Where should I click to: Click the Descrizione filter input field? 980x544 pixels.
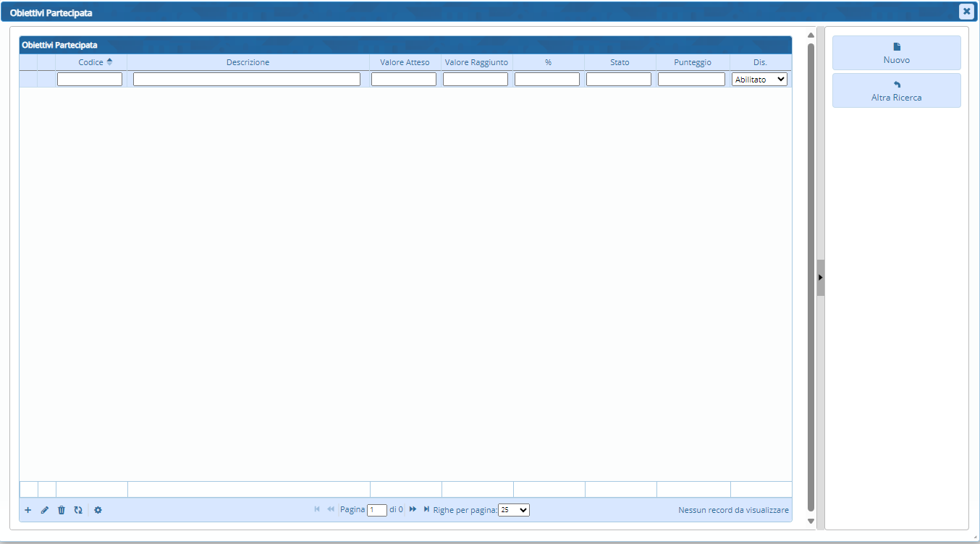coord(246,80)
